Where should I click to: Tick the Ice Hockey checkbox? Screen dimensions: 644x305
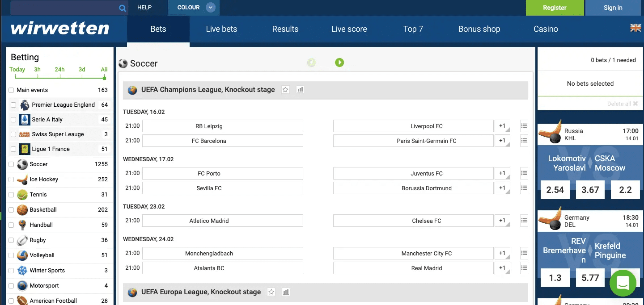pos(11,180)
